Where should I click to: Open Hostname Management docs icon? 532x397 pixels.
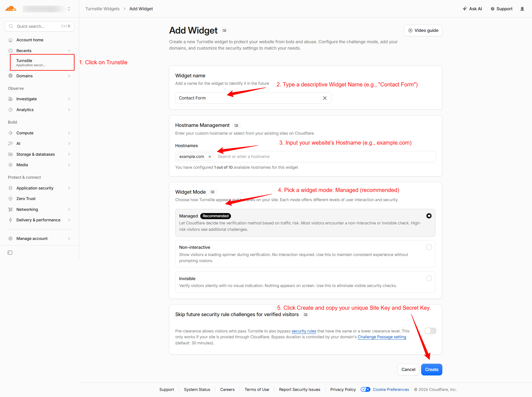coord(236,125)
